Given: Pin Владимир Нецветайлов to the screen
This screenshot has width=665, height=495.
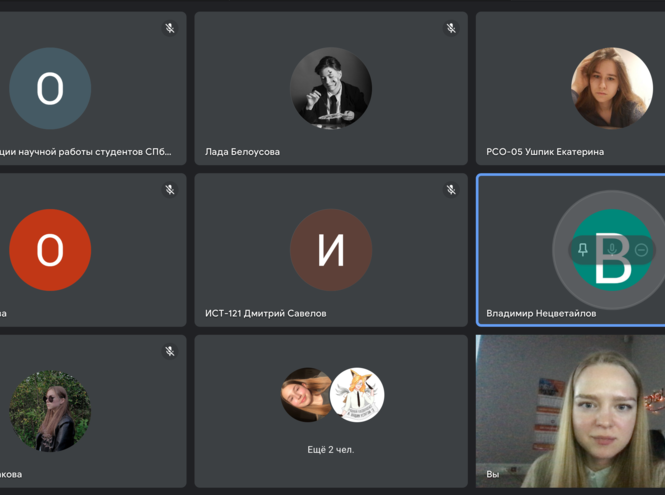Looking at the screenshot, I should 583,250.
